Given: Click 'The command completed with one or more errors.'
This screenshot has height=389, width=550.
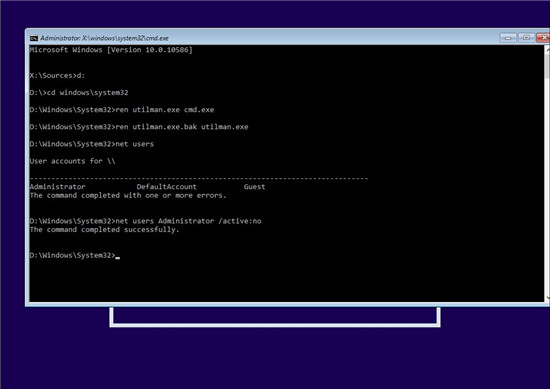Looking at the screenshot, I should (x=128, y=195).
